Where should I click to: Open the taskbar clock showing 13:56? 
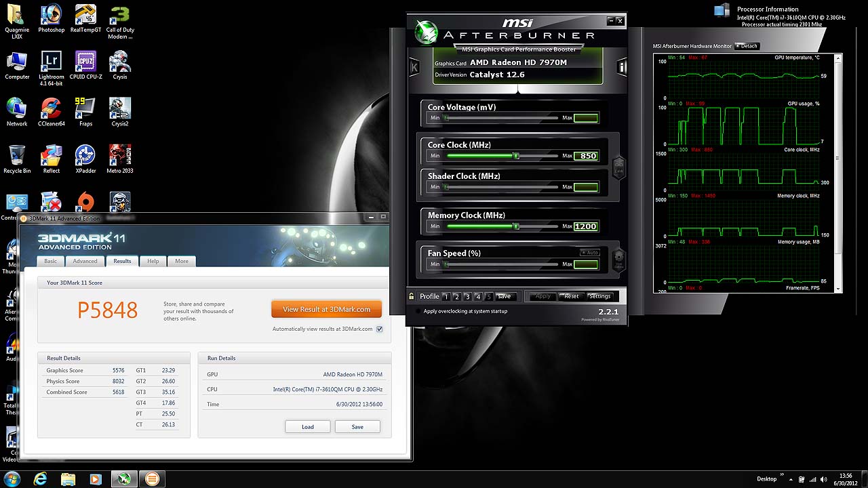pyautogui.click(x=846, y=479)
